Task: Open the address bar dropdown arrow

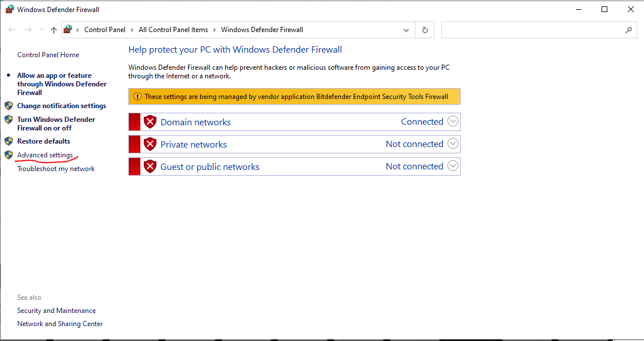Action: click(406, 29)
